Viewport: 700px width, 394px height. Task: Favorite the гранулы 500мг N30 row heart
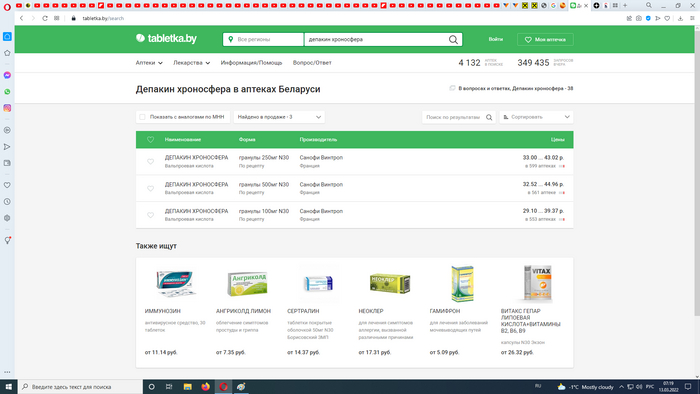pos(150,188)
